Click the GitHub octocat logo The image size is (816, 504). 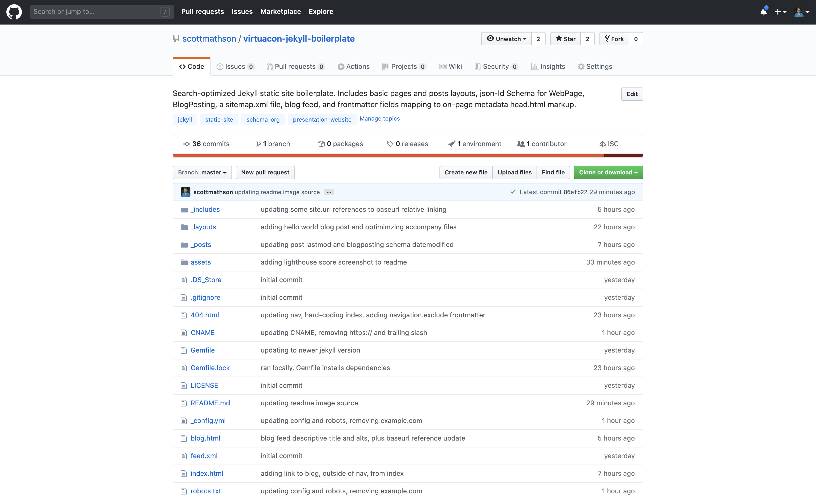(14, 12)
